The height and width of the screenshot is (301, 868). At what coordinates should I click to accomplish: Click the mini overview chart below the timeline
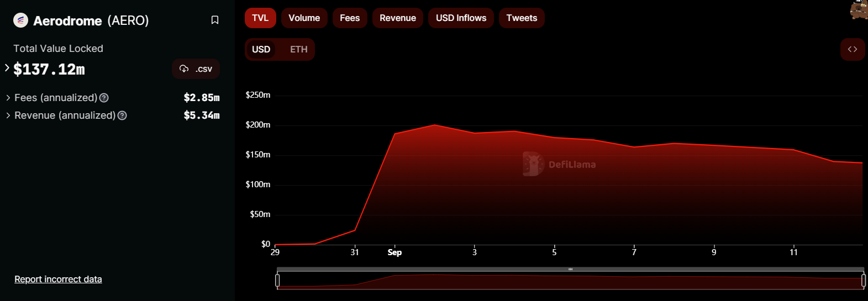(570, 281)
